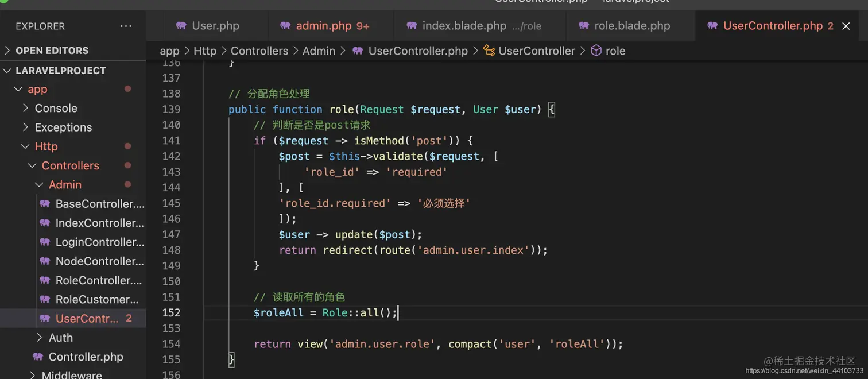868x379 pixels.
Task: Click 'admin.user.index' route string
Action: (472, 250)
